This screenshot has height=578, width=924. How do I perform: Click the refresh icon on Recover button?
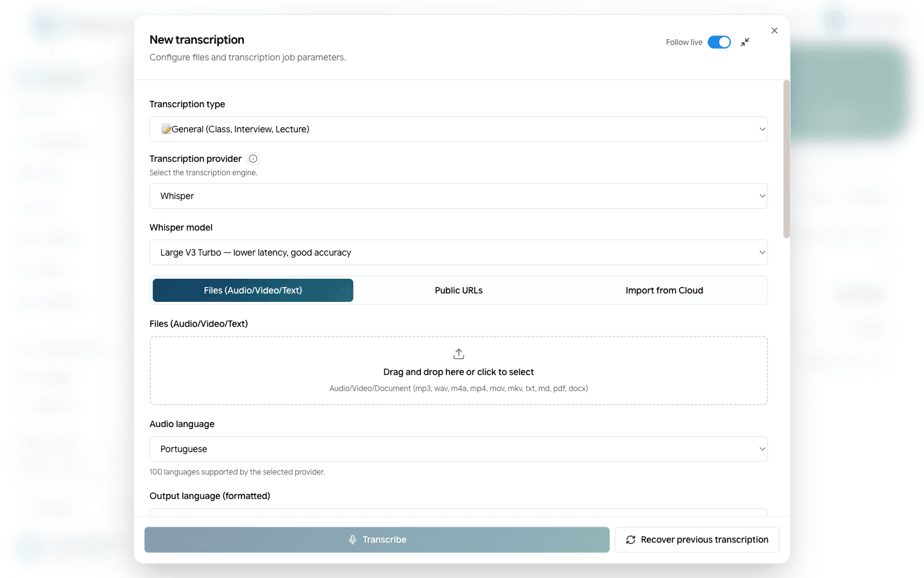coord(631,539)
